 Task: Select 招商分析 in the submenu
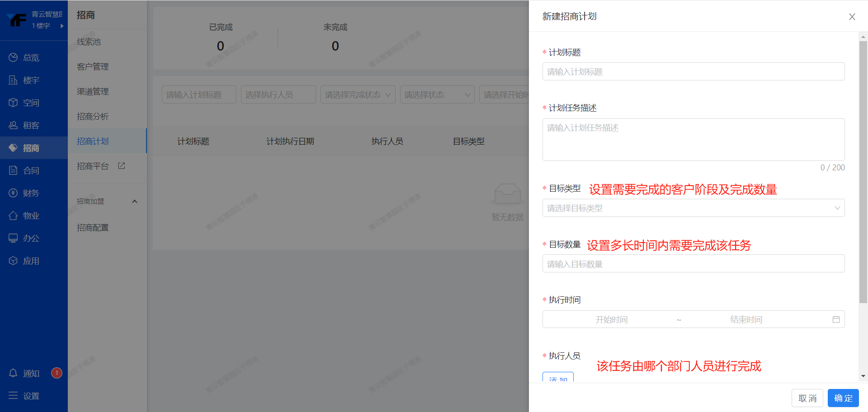[93, 117]
